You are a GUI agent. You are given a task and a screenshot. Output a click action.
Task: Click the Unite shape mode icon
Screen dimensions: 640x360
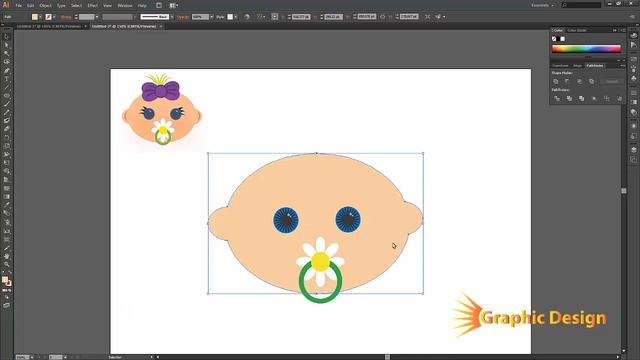[556, 81]
